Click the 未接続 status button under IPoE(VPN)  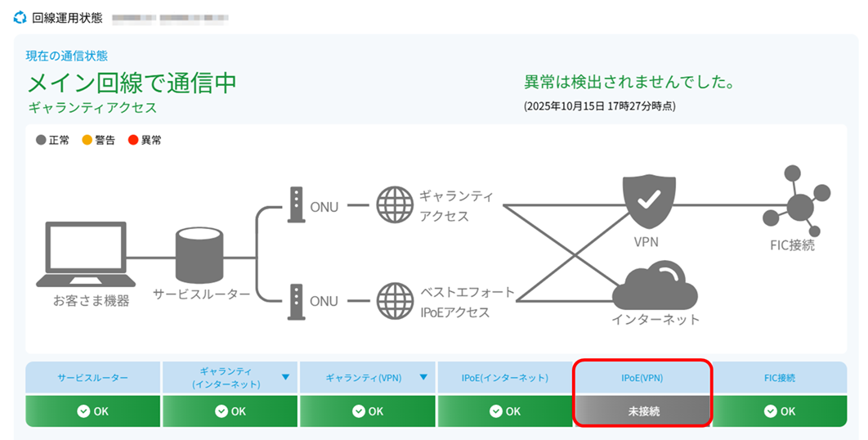tap(642, 411)
